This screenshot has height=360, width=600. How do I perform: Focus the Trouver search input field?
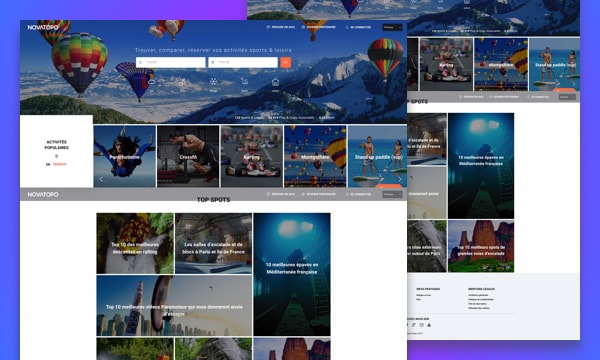[x=171, y=62]
